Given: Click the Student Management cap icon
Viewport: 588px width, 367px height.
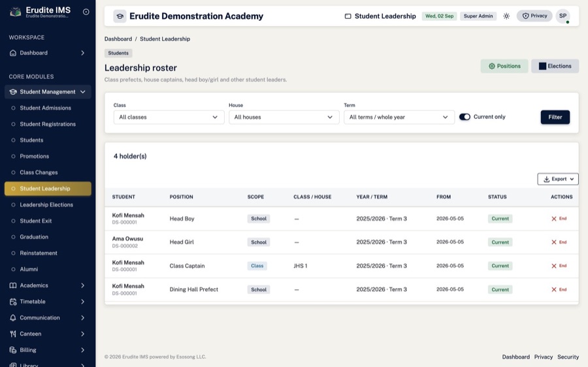Looking at the screenshot, I should coord(13,92).
